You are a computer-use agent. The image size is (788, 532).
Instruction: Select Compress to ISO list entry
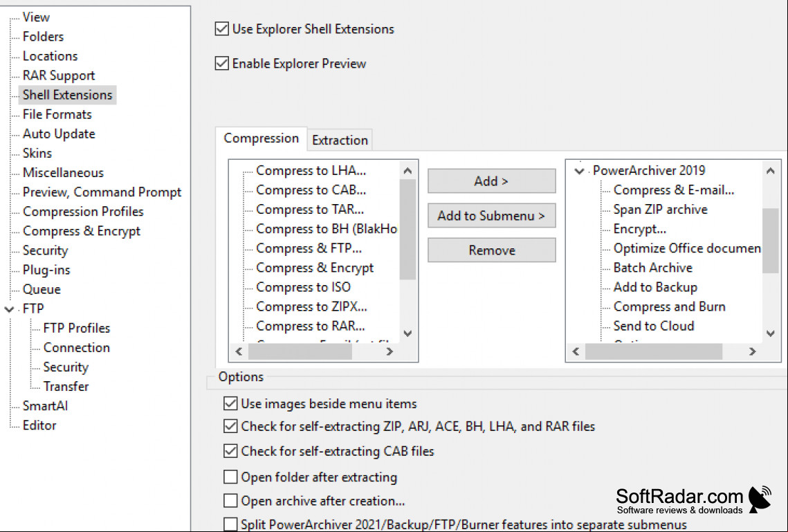click(304, 287)
